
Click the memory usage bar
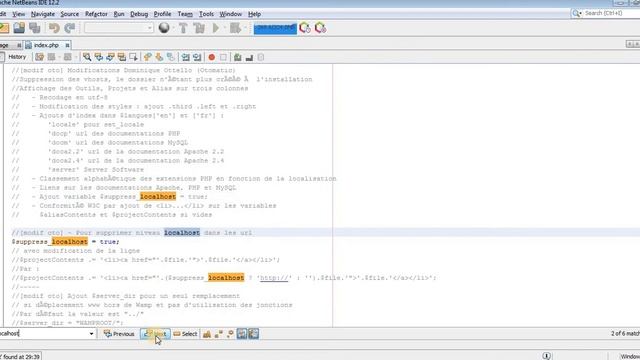[x=275, y=28]
